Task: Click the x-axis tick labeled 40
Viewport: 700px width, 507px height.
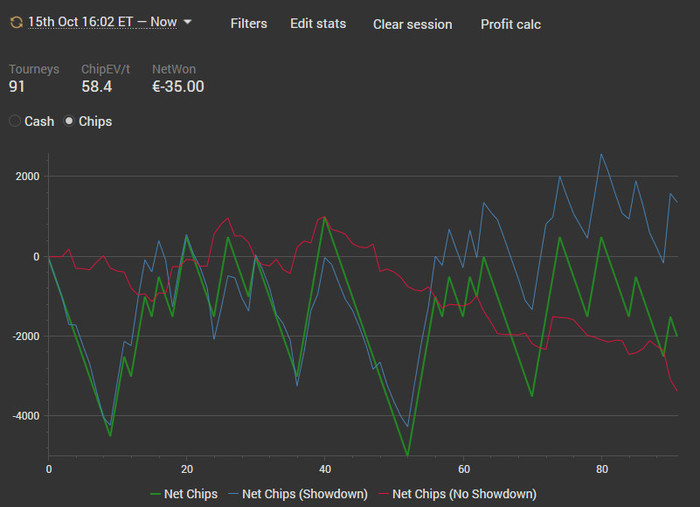Action: [325, 470]
